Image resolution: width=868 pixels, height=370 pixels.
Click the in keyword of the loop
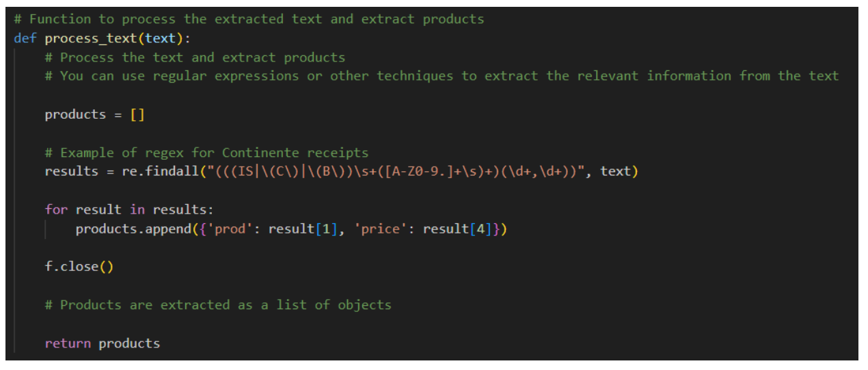click(x=137, y=210)
